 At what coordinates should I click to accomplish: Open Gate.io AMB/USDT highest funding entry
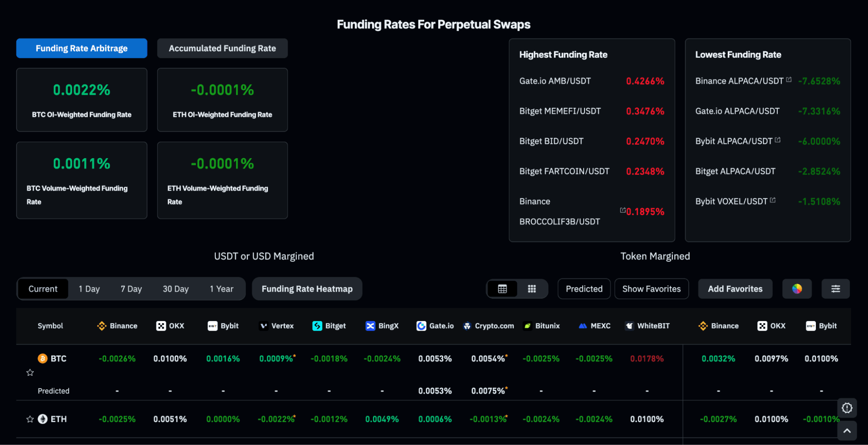(592, 81)
